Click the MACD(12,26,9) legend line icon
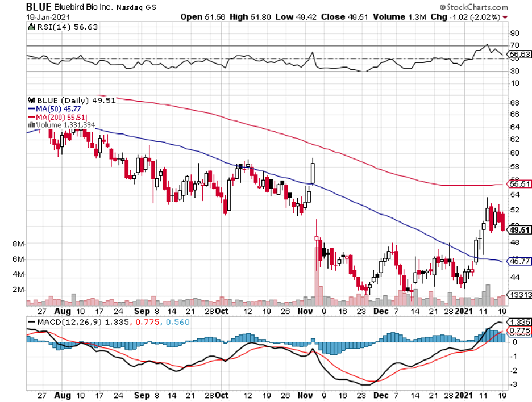The image size is (532, 402). pos(31,323)
